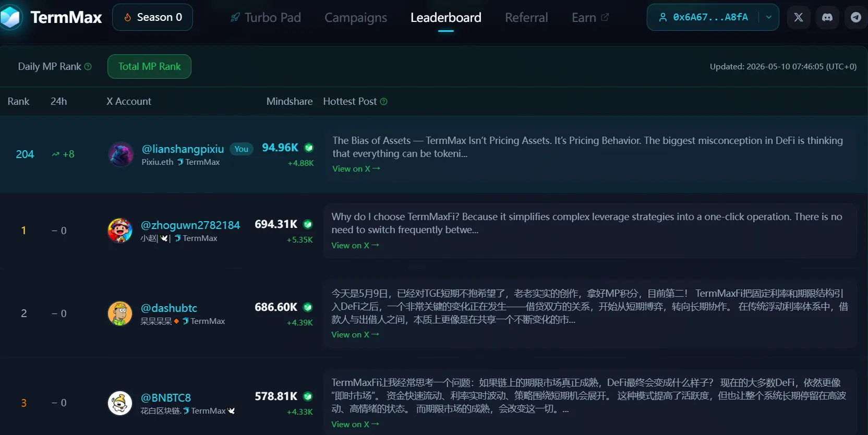Click the Pixiu.eth display name
Screen dimensions: 868x435
(158, 162)
